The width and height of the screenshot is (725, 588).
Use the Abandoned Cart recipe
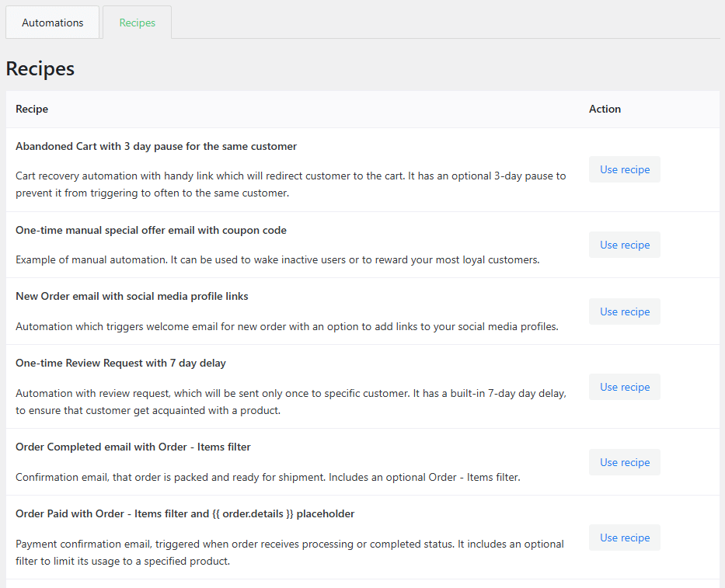click(x=624, y=169)
